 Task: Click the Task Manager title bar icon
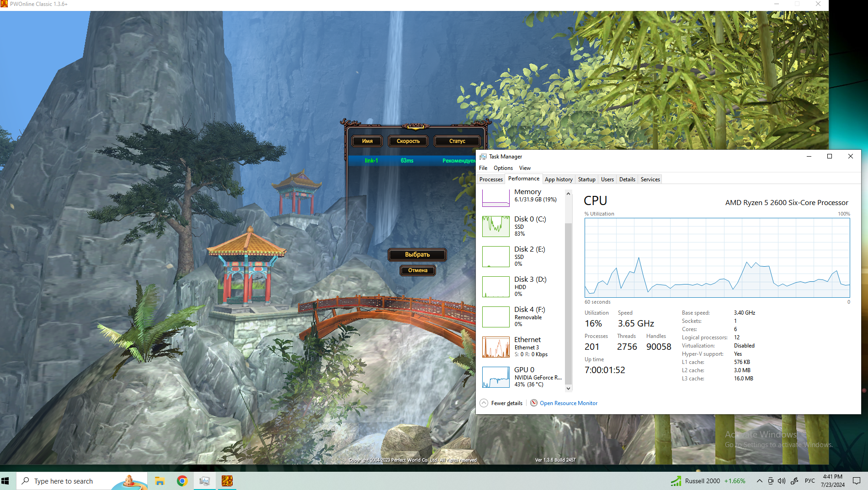[x=483, y=157]
